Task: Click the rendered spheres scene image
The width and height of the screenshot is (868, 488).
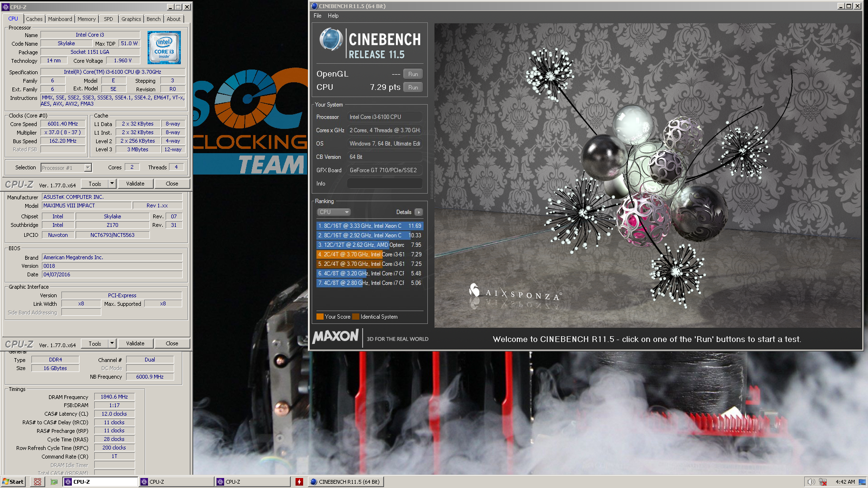Action: pos(648,176)
